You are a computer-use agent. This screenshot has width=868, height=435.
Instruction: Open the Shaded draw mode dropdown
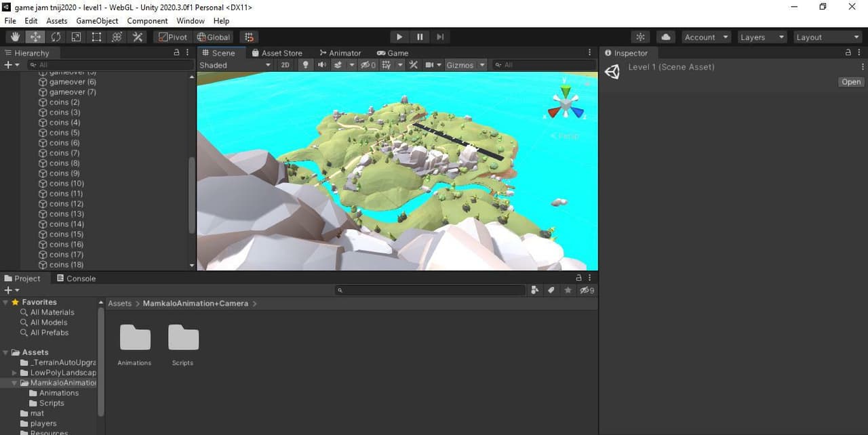[235, 65]
